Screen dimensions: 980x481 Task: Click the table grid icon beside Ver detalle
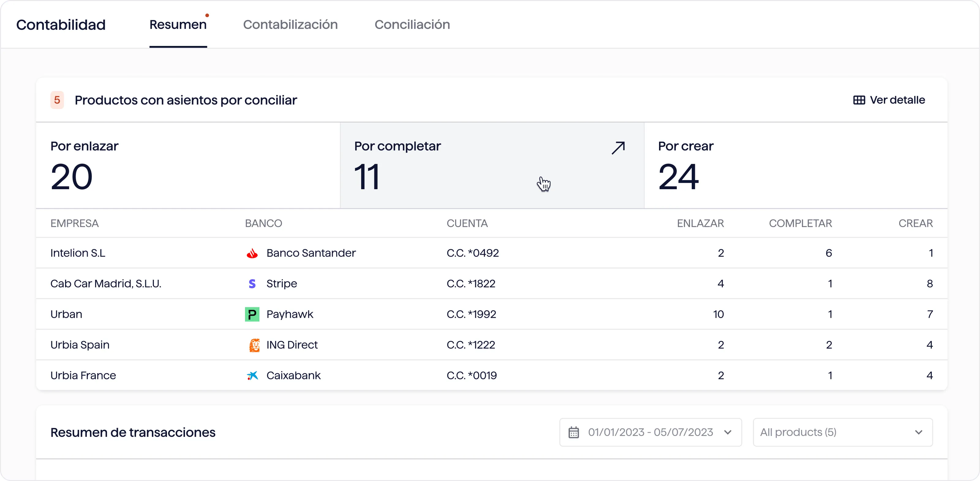[x=859, y=100]
